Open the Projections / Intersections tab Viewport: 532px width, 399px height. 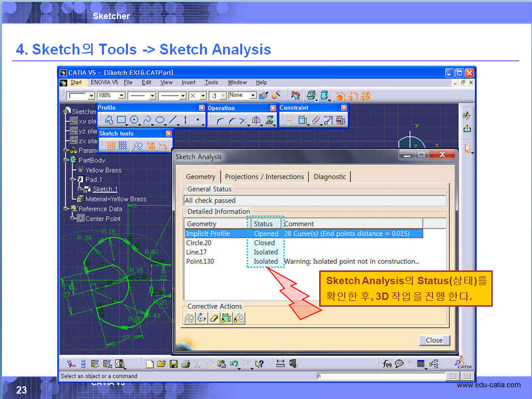click(x=265, y=177)
